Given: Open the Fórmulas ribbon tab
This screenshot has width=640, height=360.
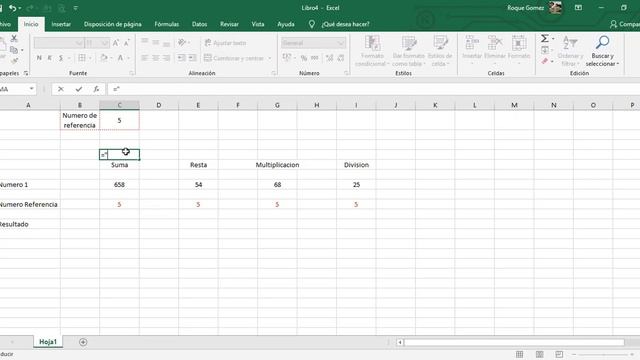Looking at the screenshot, I should (x=167, y=24).
